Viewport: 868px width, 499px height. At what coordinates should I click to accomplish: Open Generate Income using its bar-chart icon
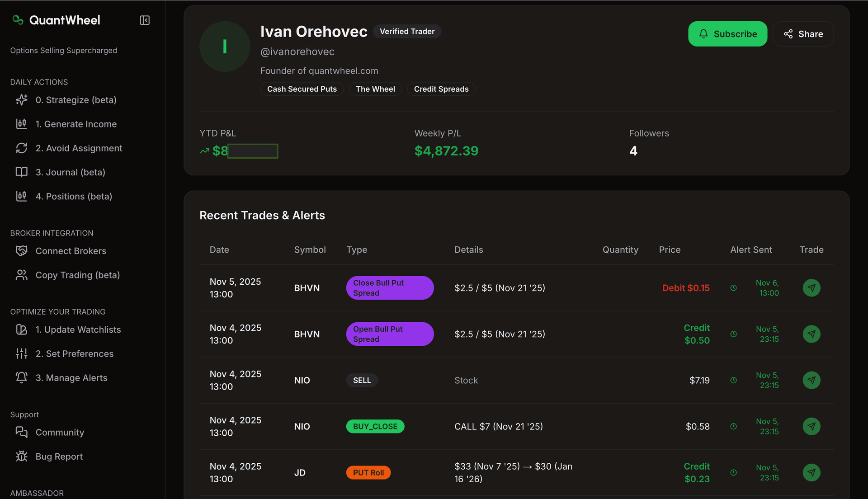pos(21,124)
